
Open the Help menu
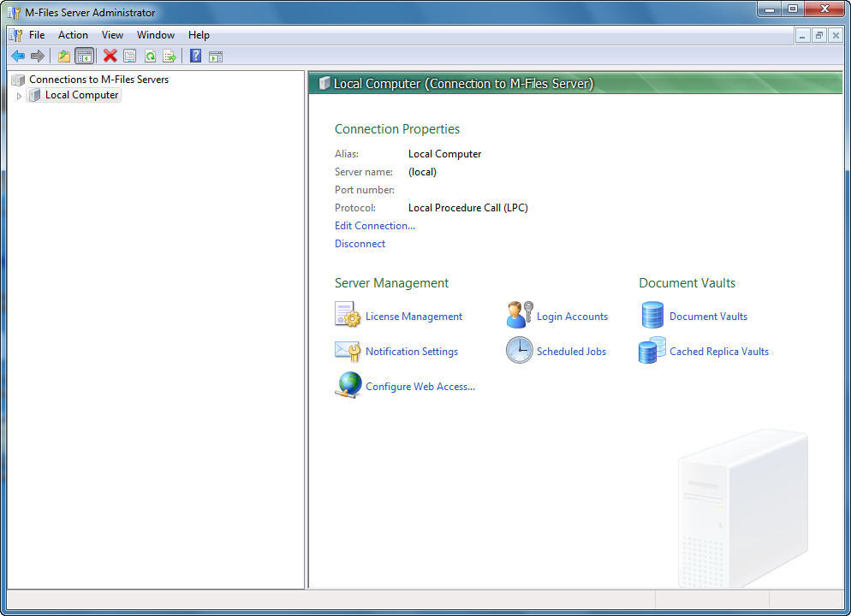click(x=199, y=35)
